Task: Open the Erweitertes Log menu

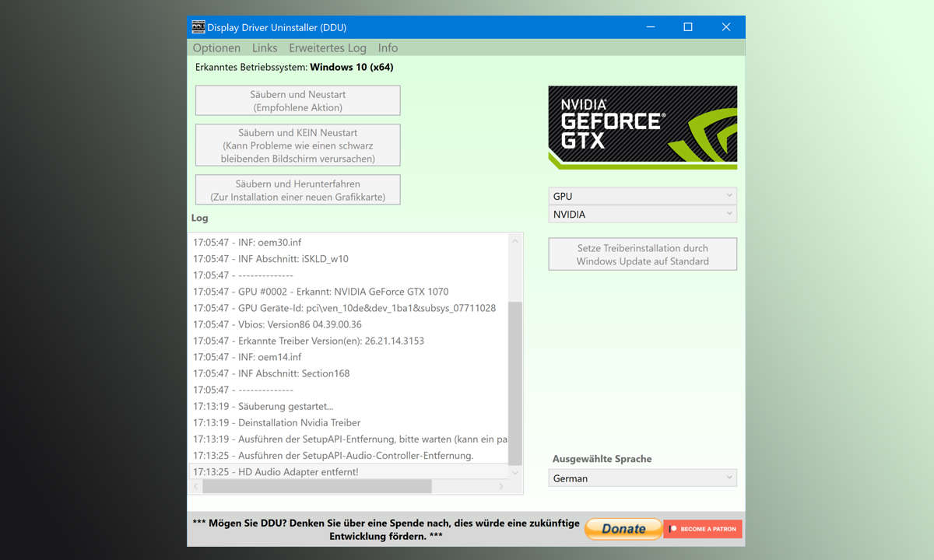Action: (x=328, y=47)
